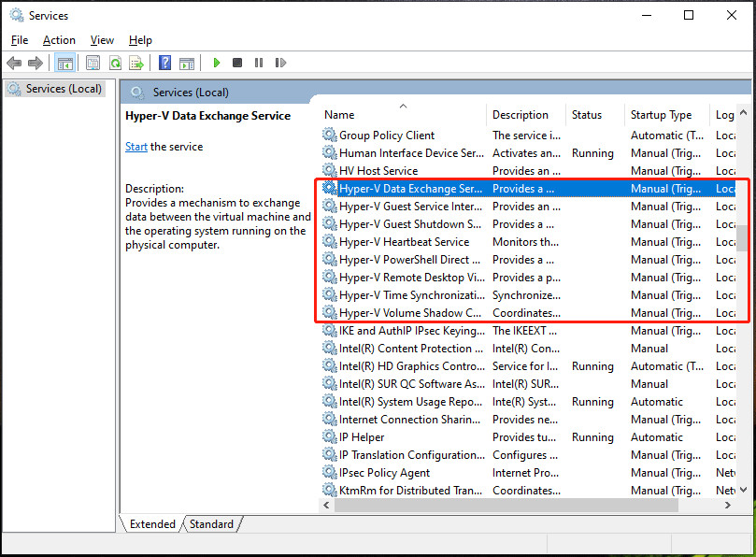Select Intel(R) HD Graphics Contro... row

click(x=528, y=366)
